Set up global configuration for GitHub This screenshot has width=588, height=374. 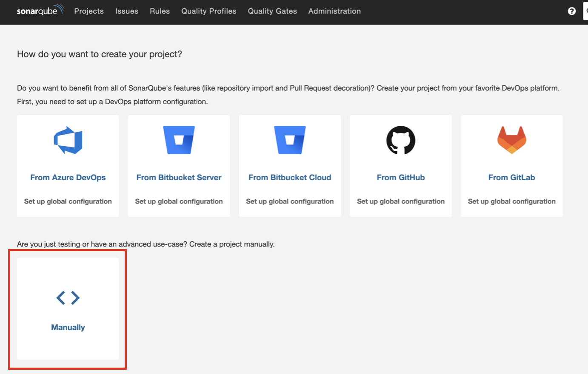[400, 201]
